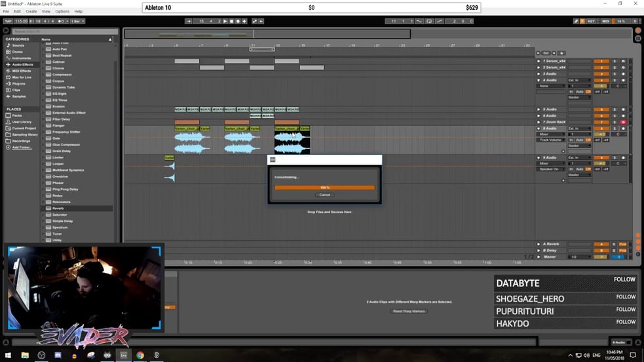Image resolution: width=644 pixels, height=362 pixels.
Task: Click the Arrangement Record button
Action: tap(238, 21)
